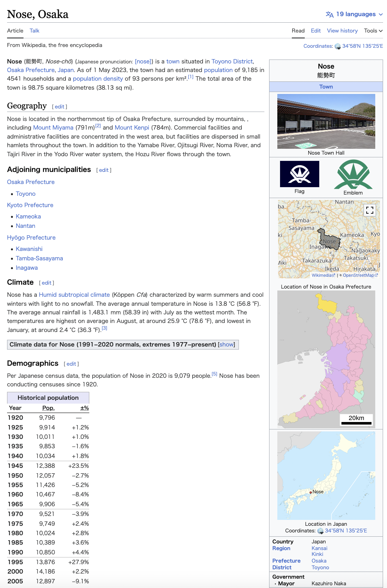This screenshot has height=588, width=387.
Task: Open the Toyono District link
Action: (232, 61)
